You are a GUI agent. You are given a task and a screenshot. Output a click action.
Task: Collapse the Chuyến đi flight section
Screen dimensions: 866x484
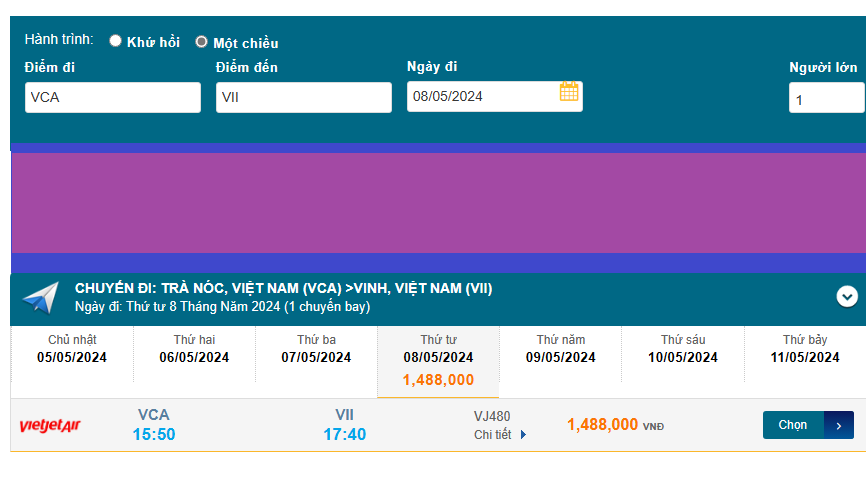847,296
